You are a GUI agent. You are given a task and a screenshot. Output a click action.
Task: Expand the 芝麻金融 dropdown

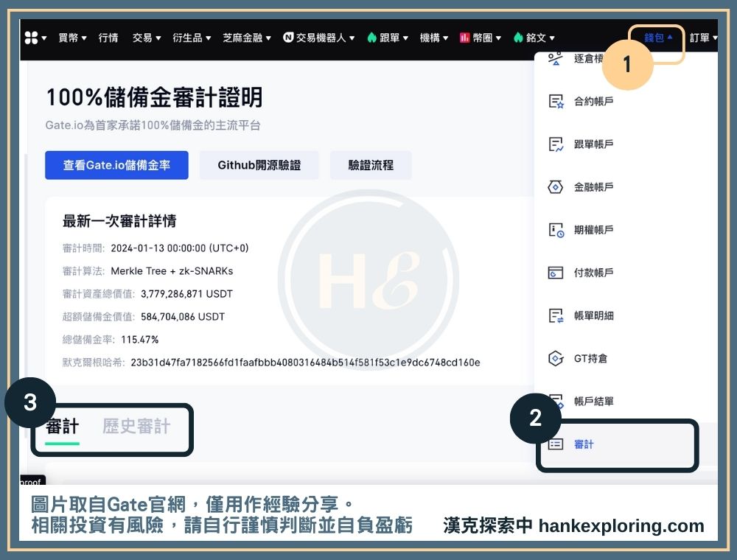[247, 38]
